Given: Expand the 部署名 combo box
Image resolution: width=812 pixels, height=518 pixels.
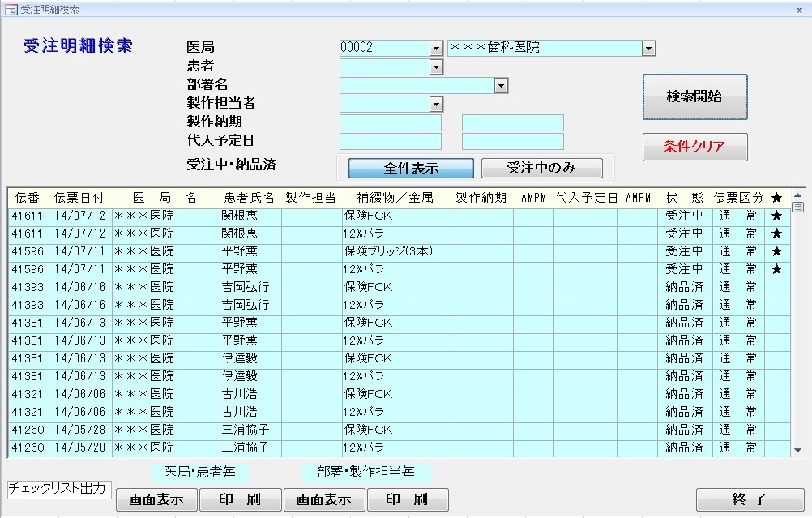Looking at the screenshot, I should (501, 85).
